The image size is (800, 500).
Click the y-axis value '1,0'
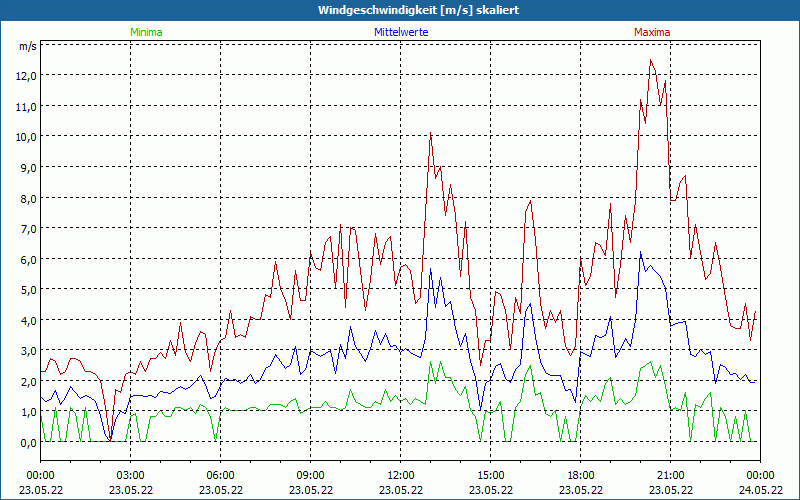tap(29, 412)
